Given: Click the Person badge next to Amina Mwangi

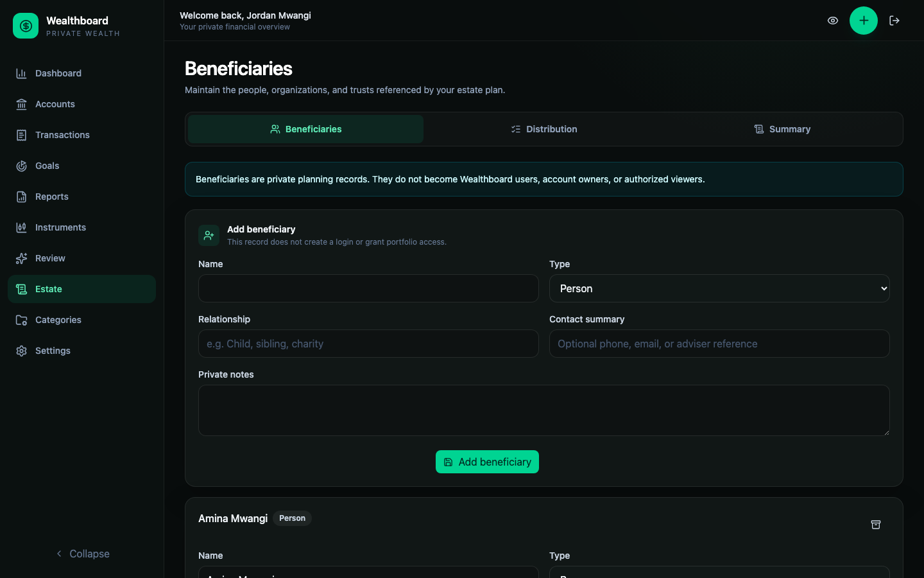Looking at the screenshot, I should [x=293, y=518].
